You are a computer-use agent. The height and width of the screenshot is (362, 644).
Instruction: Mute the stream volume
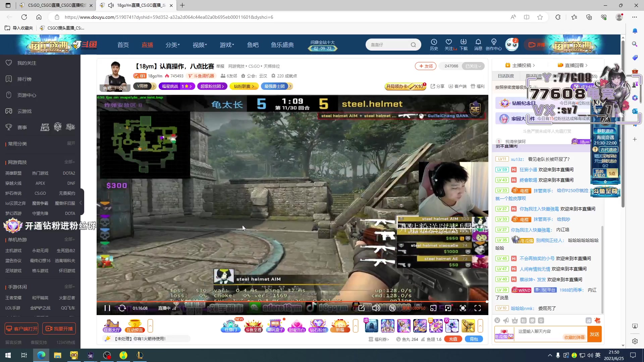[x=376, y=308]
